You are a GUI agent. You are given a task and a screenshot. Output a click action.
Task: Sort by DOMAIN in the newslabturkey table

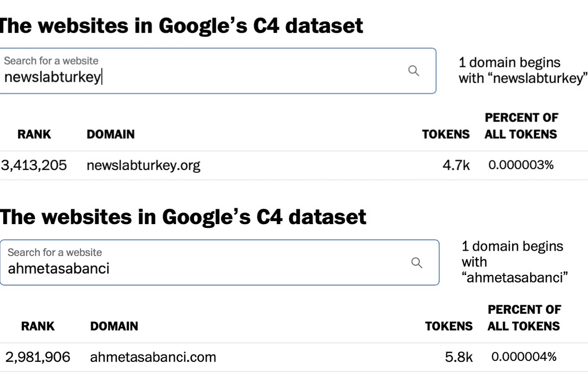coord(111,134)
